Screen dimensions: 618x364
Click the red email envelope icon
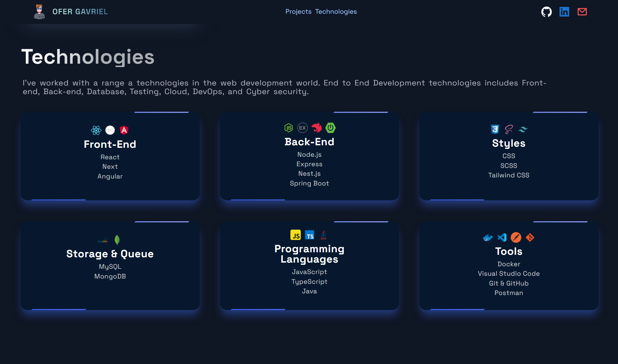(582, 12)
